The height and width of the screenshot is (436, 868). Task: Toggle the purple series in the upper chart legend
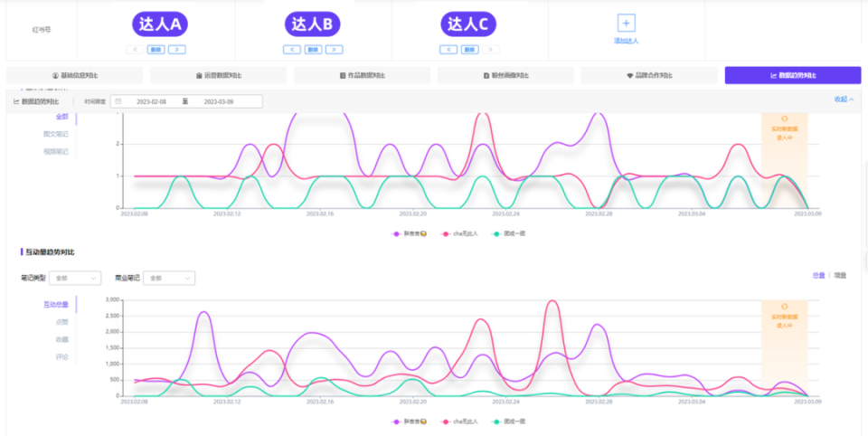pyautogui.click(x=409, y=233)
